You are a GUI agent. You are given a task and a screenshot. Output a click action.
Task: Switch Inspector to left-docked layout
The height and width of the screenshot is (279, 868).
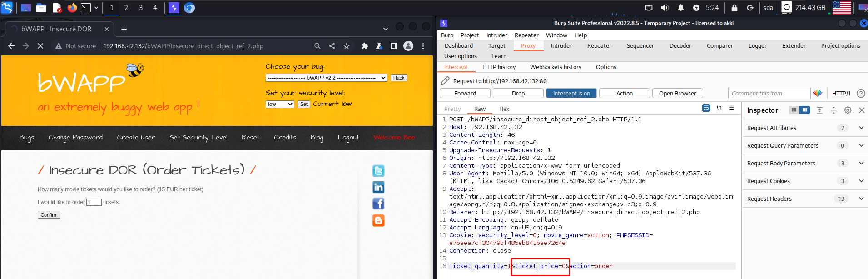coord(794,110)
